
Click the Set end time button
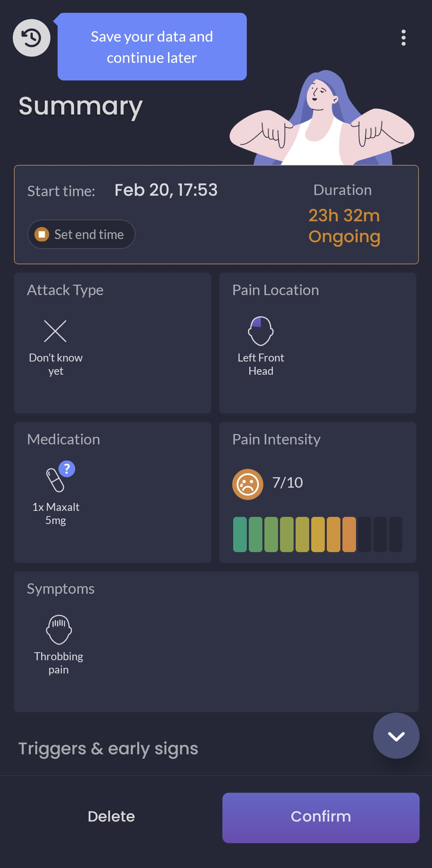(81, 234)
